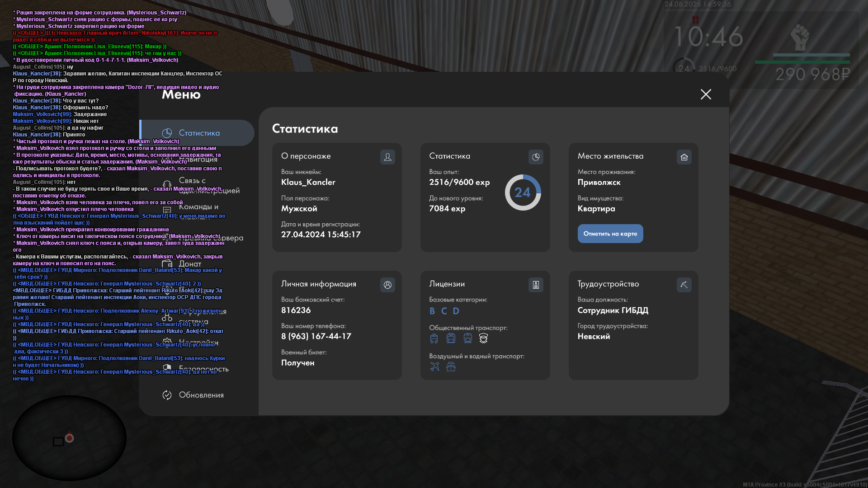Click the bank account number 816236

[296, 310]
